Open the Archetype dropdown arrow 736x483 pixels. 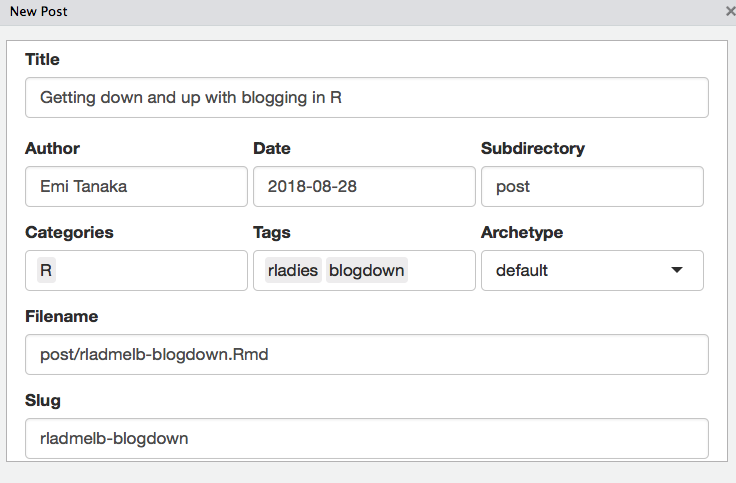coord(677,270)
